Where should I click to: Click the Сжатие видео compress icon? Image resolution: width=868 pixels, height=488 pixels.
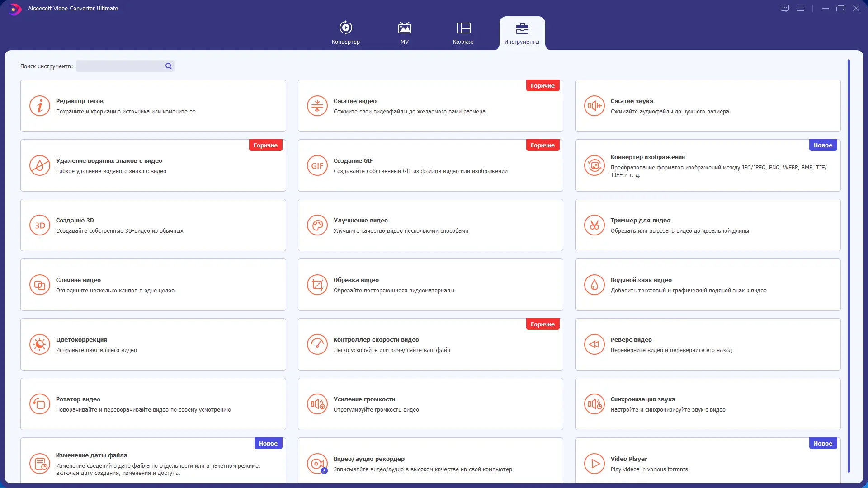[317, 106]
